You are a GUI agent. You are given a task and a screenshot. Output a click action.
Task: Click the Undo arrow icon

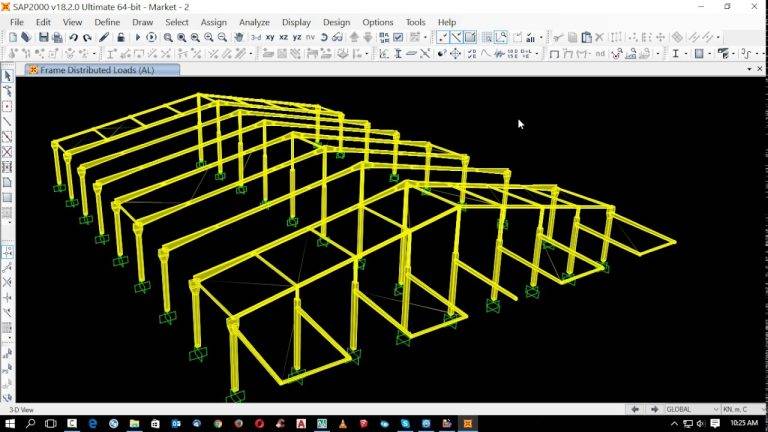73,38
